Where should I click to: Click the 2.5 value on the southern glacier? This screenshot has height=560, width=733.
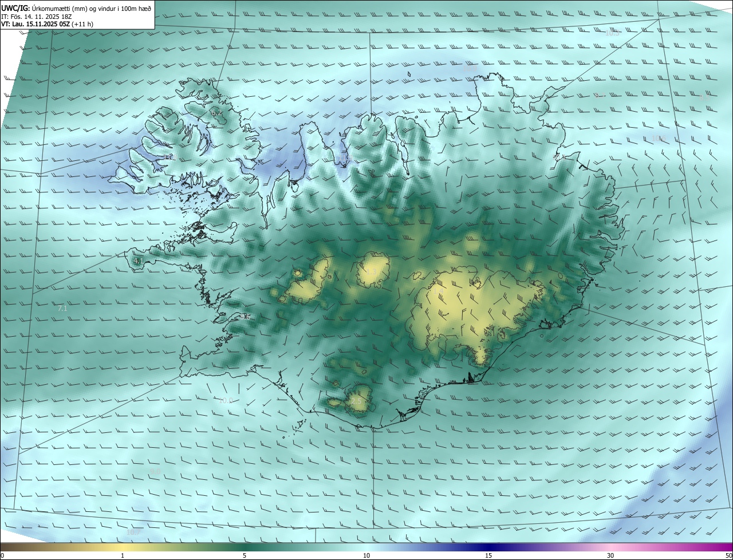(356, 401)
